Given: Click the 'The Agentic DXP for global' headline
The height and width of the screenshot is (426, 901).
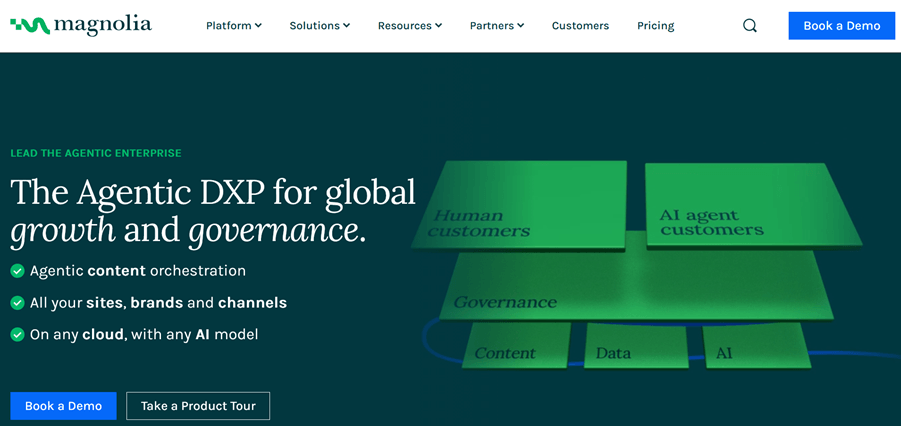Looking at the screenshot, I should (213, 192).
